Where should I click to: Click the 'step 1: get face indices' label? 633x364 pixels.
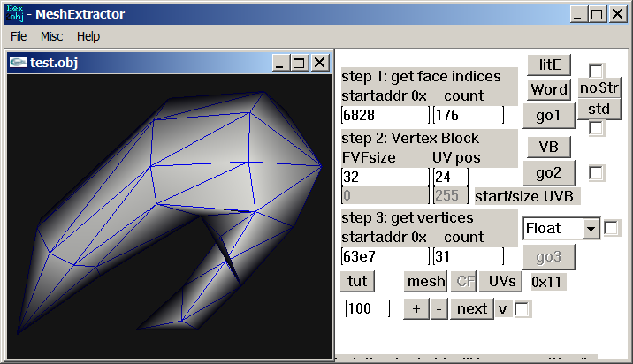coord(421,76)
